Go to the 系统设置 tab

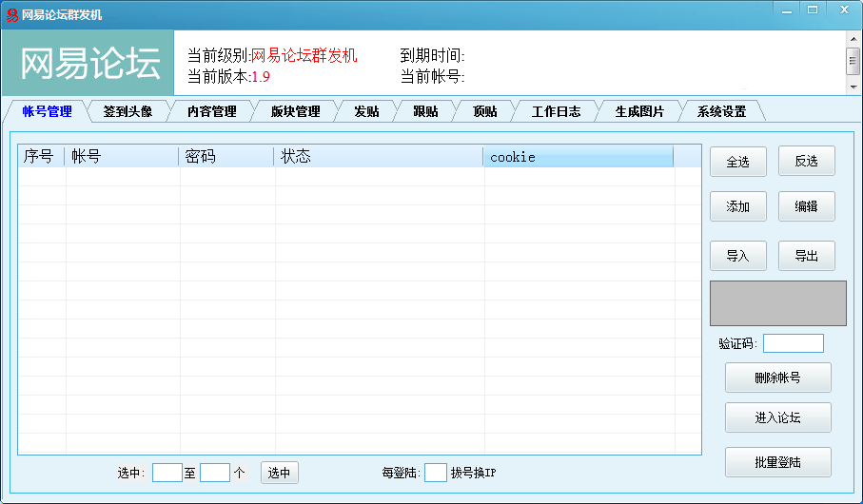pyautogui.click(x=721, y=111)
